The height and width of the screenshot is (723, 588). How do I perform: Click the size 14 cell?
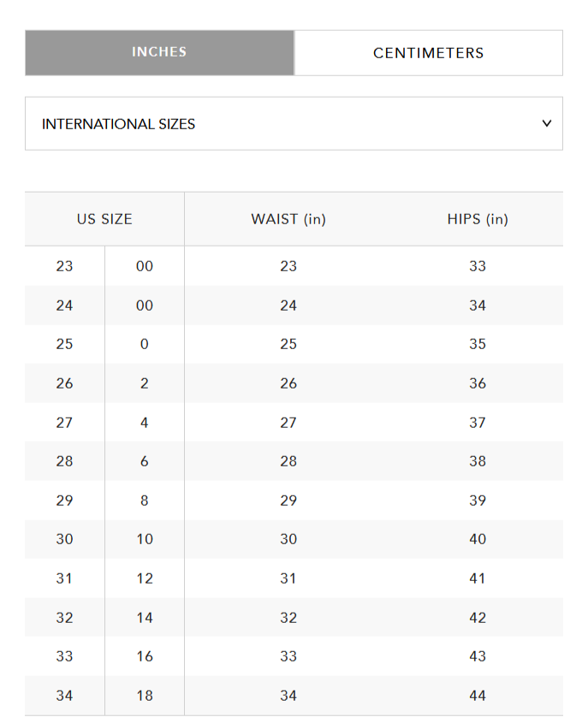[145, 618]
